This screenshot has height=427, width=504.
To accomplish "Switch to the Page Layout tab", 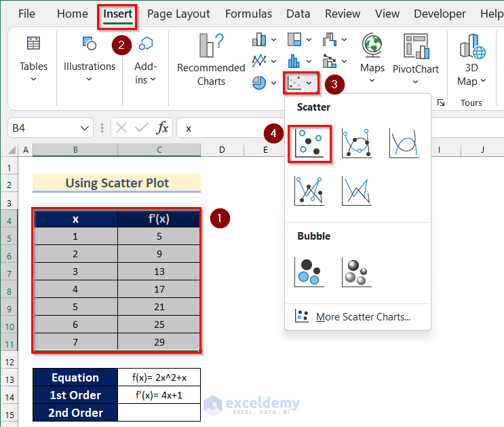I will point(178,14).
